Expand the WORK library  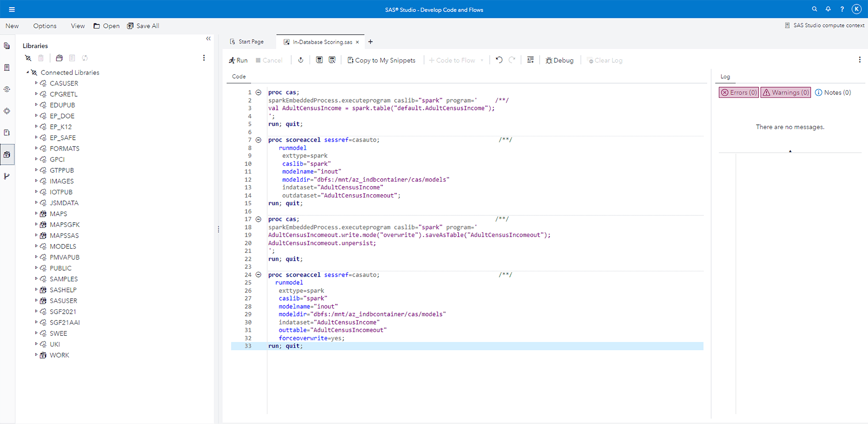coord(36,355)
